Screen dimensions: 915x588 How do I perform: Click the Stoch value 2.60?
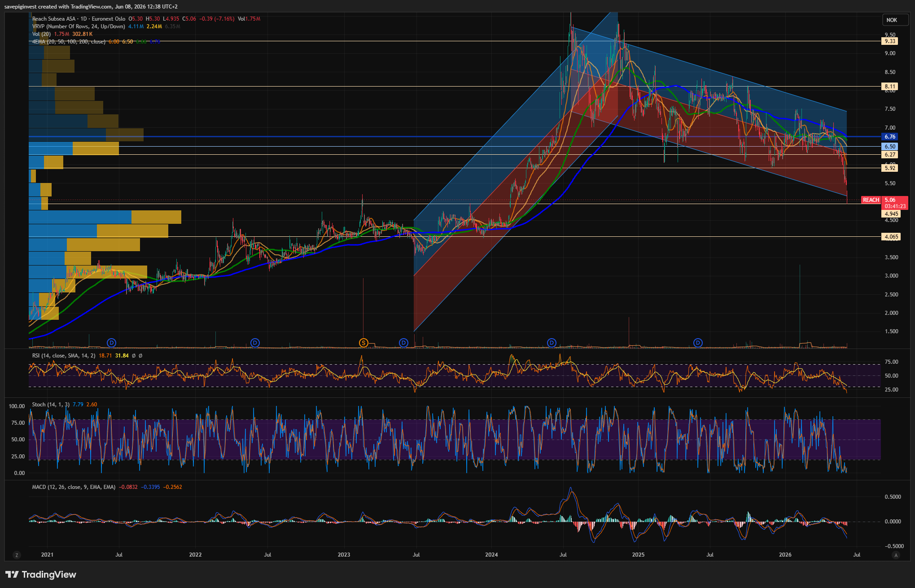(92, 405)
